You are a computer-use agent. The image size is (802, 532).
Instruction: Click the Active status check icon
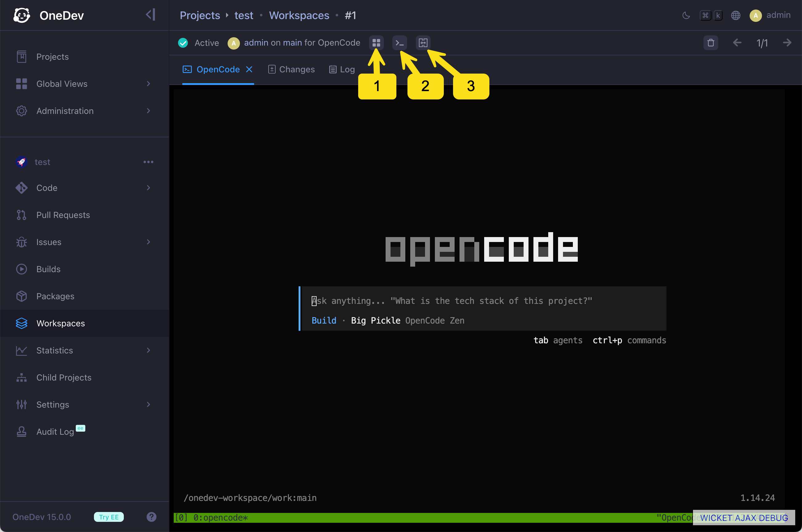coord(183,43)
